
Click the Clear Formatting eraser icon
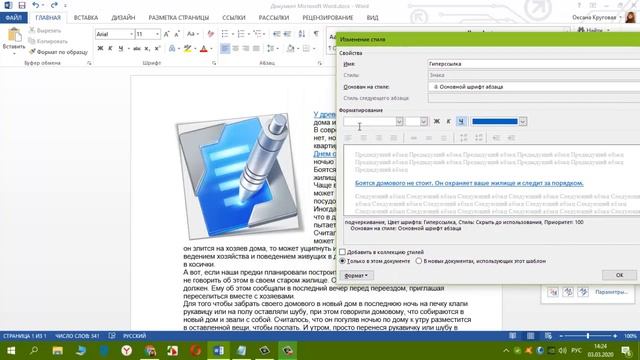[x=211, y=34]
